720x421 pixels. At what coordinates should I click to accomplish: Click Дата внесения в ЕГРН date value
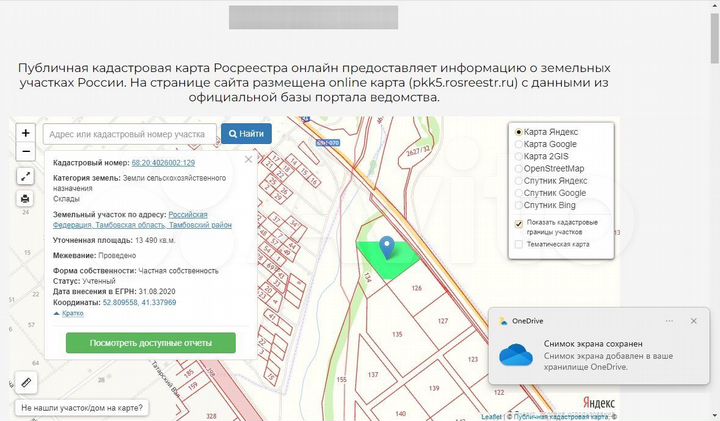tap(157, 292)
